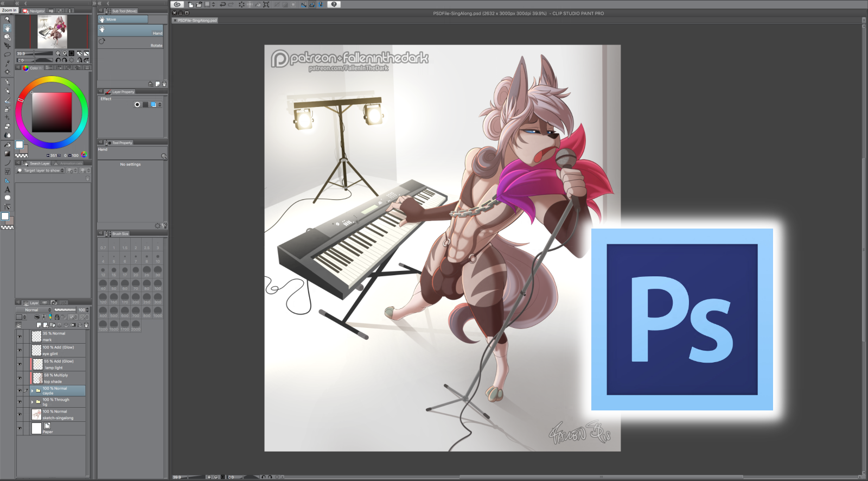Select the Brush tool
868x481 pixels.
[x=7, y=100]
